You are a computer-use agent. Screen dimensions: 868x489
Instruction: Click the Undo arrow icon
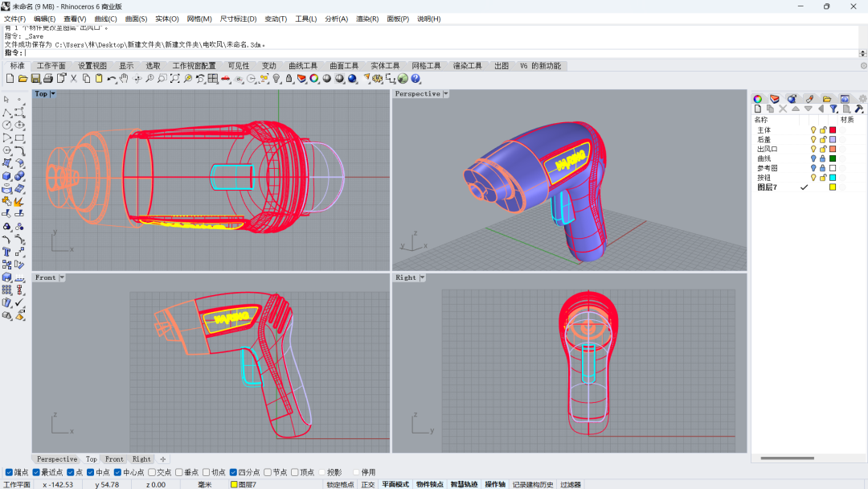click(112, 79)
